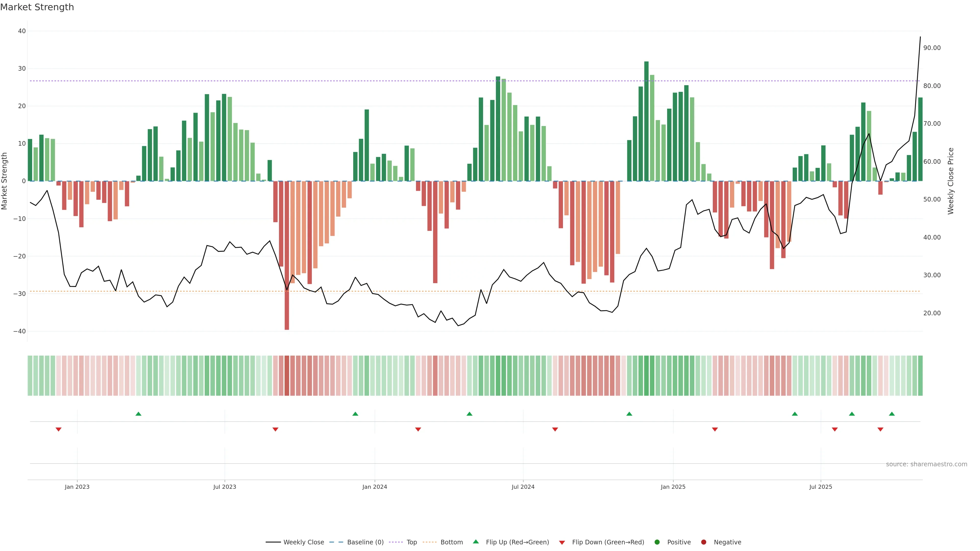Image resolution: width=980 pixels, height=551 pixels.
Task: Click the green Positive circle in the legend
Action: pyautogui.click(x=657, y=542)
